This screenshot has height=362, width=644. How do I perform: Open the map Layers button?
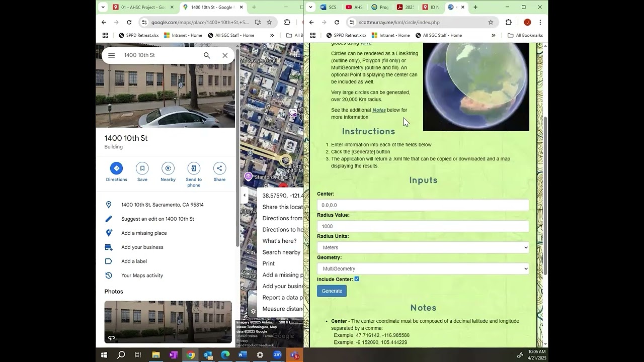click(x=253, y=311)
